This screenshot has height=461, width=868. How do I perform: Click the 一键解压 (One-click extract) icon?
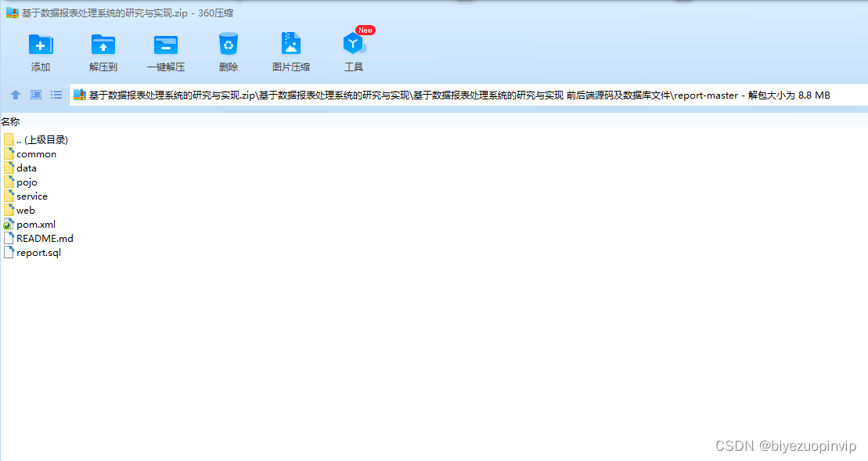click(x=166, y=45)
